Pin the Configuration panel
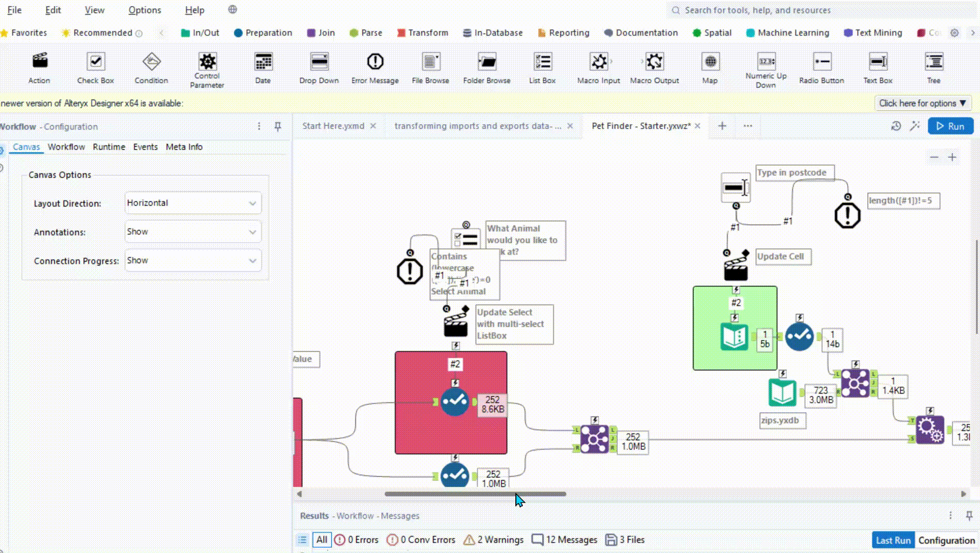Viewport: 980px width, 553px height. tap(278, 126)
